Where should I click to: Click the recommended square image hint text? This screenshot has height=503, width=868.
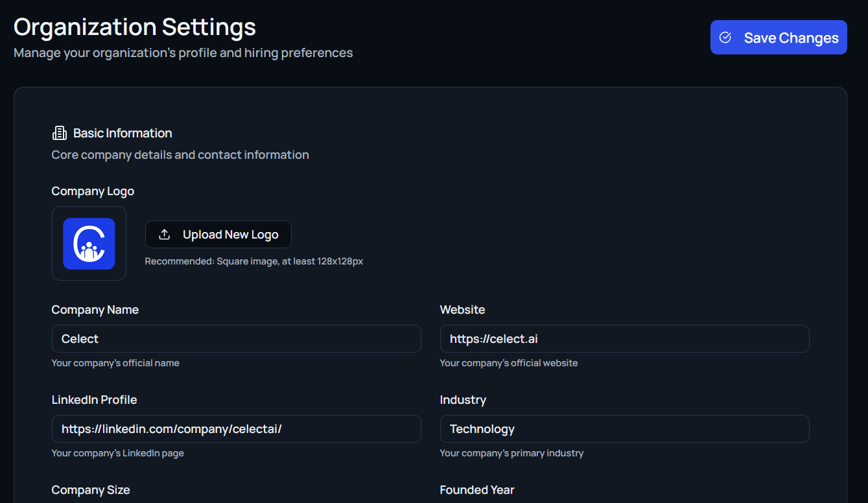[x=253, y=261]
